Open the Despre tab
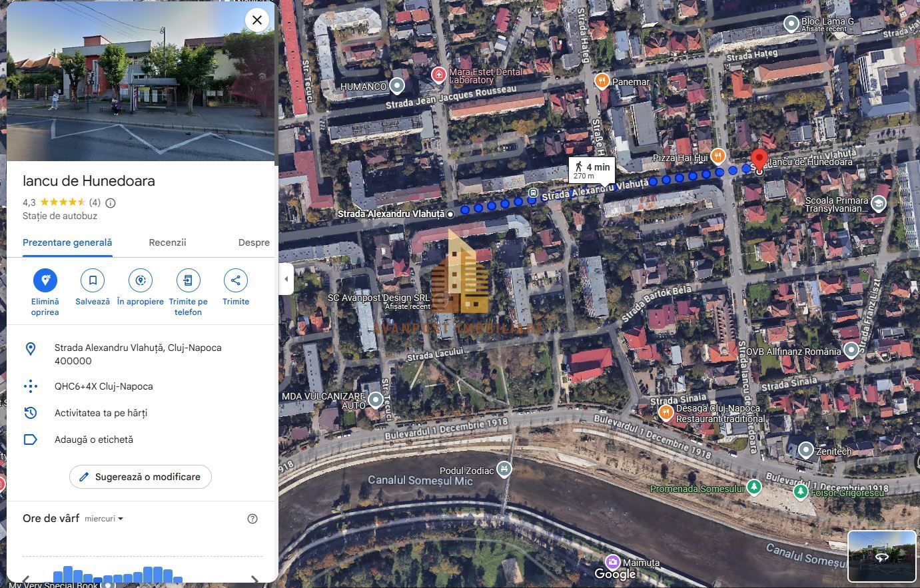The height and width of the screenshot is (588, 920). [254, 242]
